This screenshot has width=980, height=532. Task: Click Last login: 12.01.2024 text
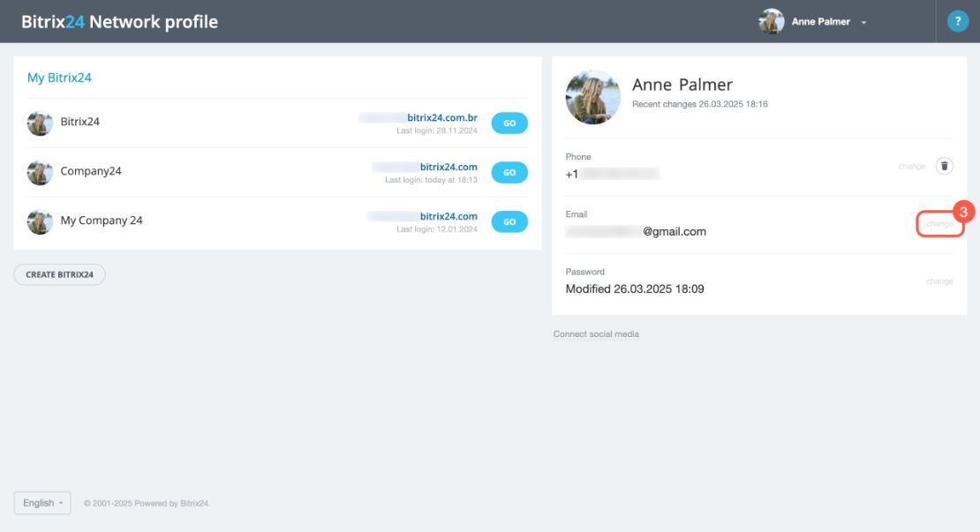[437, 229]
